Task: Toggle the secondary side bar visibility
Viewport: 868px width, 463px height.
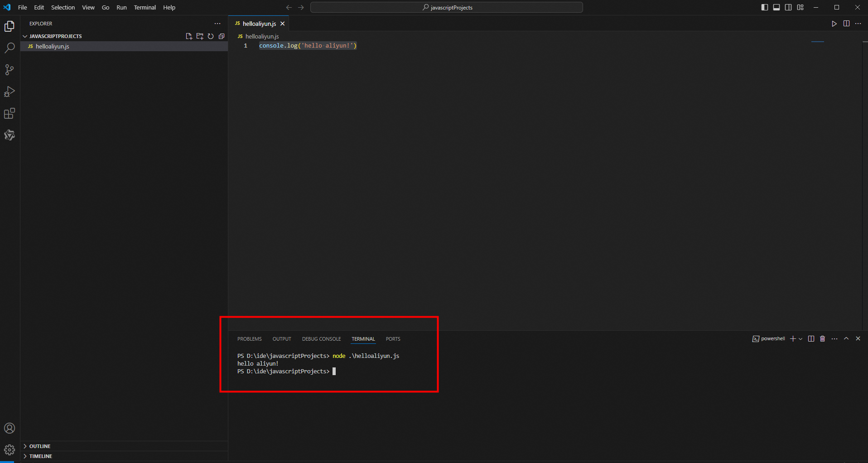Action: (x=788, y=7)
